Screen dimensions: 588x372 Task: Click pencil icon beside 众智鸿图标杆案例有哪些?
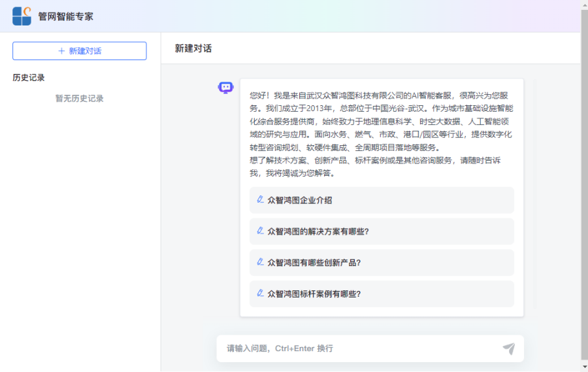[x=260, y=293]
